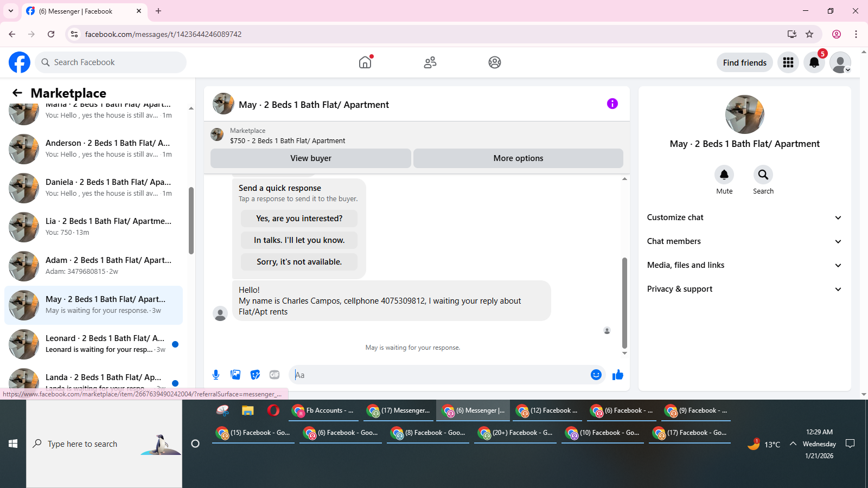Open the install app icon in address bar
This screenshot has width=868, height=488.
[x=792, y=34]
